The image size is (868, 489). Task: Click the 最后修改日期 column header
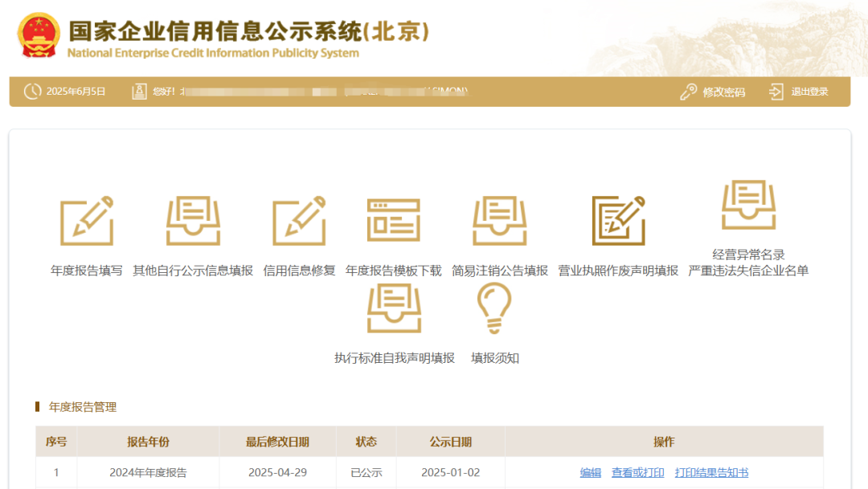[277, 442]
